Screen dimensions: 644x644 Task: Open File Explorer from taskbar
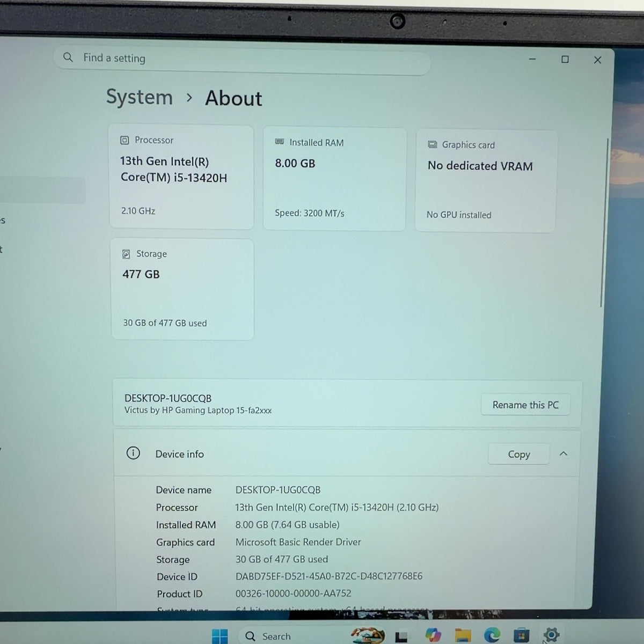pyautogui.click(x=463, y=636)
